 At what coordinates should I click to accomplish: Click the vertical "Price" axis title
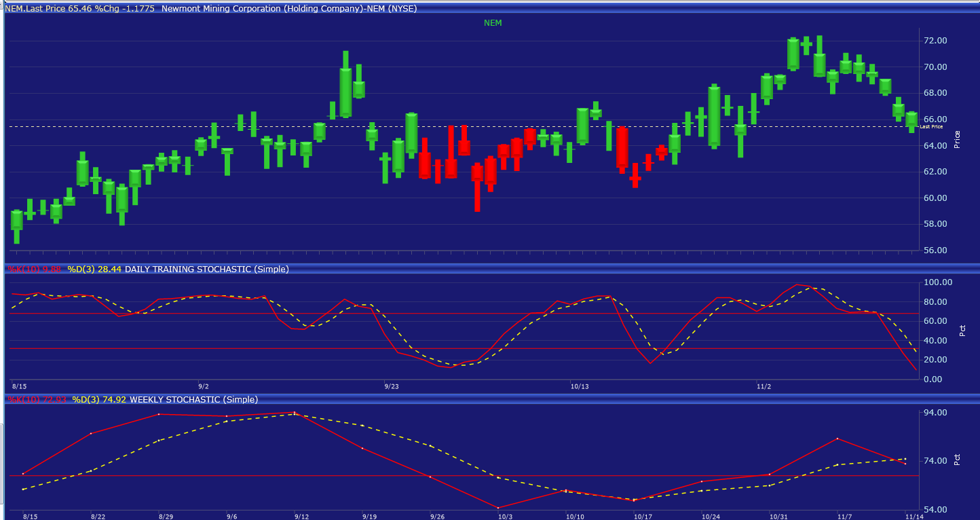(957, 139)
